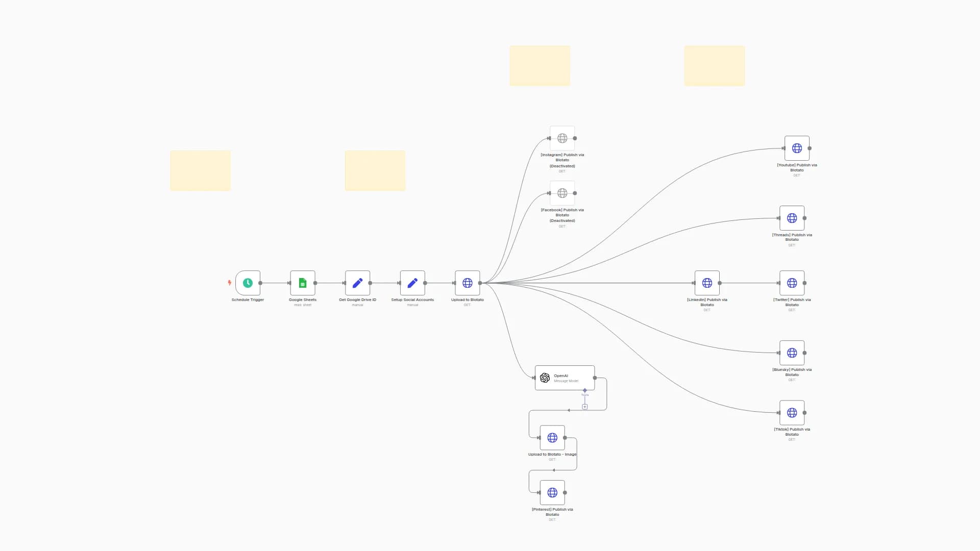The image size is (980, 551).
Task: Open the Tiktok Publish via Blotato node
Action: (x=792, y=413)
